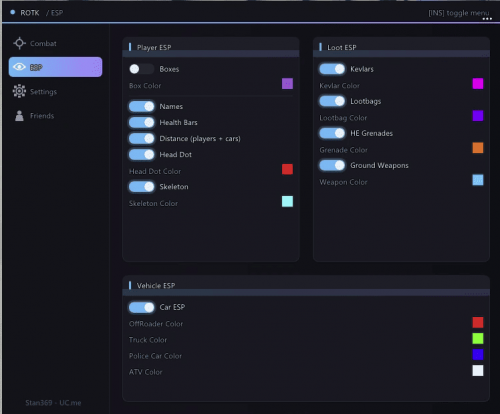500x414 pixels.
Task: Click the 'Truck Color' label
Action: (148, 340)
